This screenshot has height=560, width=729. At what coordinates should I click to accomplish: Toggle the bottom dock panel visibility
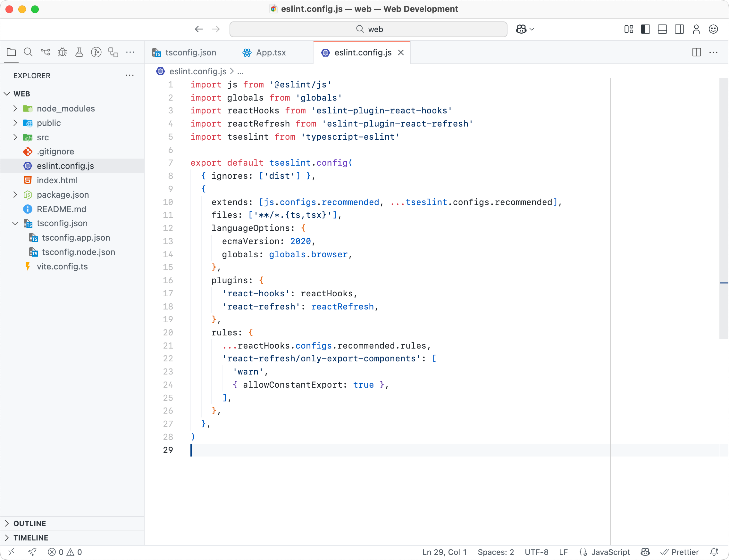(662, 29)
